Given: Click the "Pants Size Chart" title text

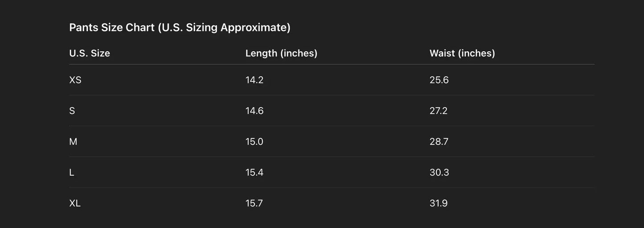Looking at the screenshot, I should tap(112, 28).
